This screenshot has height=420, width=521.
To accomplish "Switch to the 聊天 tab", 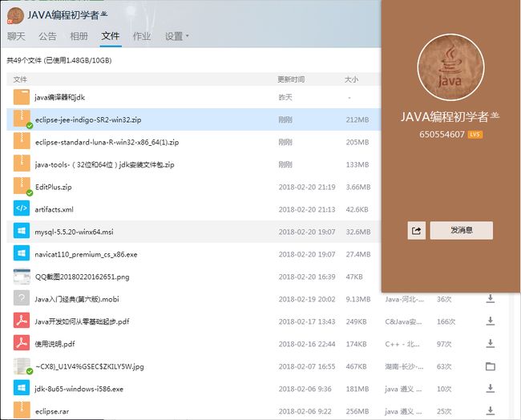I will pos(16,36).
